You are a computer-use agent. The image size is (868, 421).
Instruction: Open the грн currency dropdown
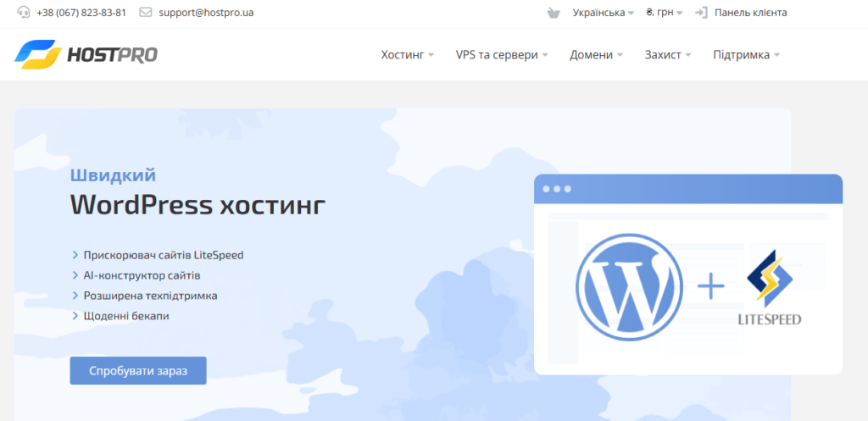coord(664,13)
